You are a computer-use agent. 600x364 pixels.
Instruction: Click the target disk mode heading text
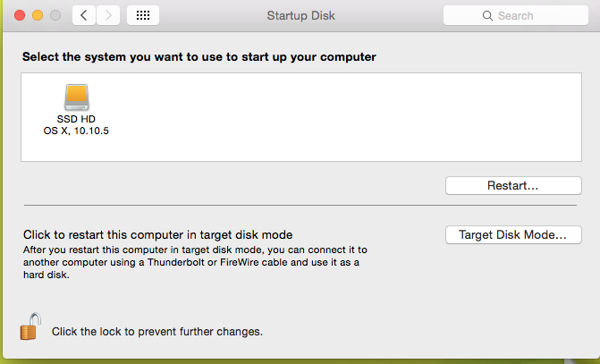click(x=157, y=234)
